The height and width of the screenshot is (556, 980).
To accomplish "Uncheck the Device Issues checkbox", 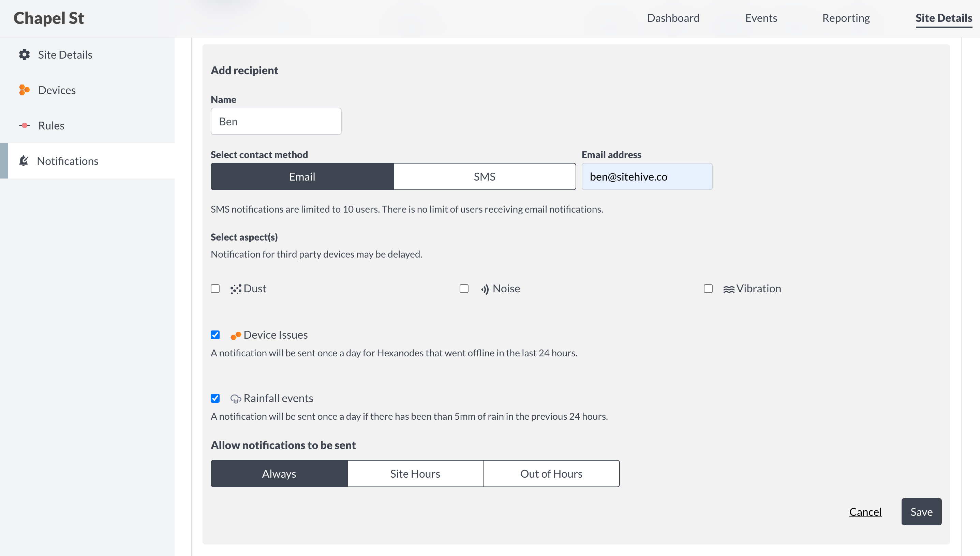I will tap(215, 335).
